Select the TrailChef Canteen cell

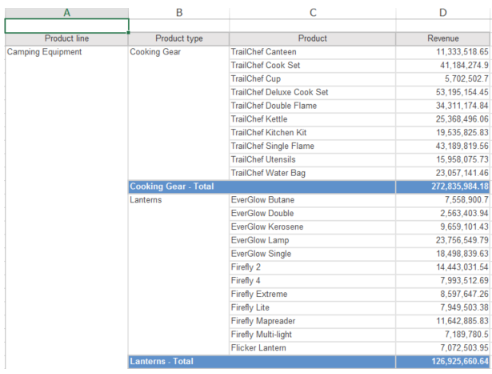tap(312, 52)
